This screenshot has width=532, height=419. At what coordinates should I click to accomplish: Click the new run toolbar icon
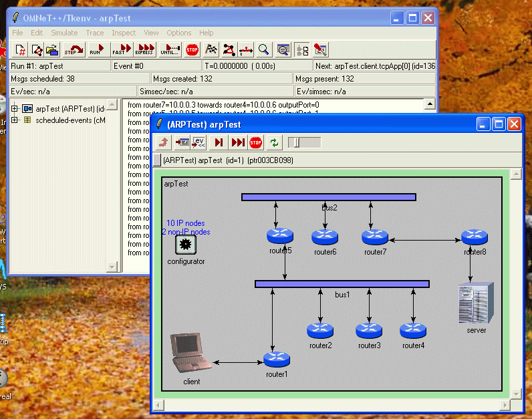click(x=21, y=50)
